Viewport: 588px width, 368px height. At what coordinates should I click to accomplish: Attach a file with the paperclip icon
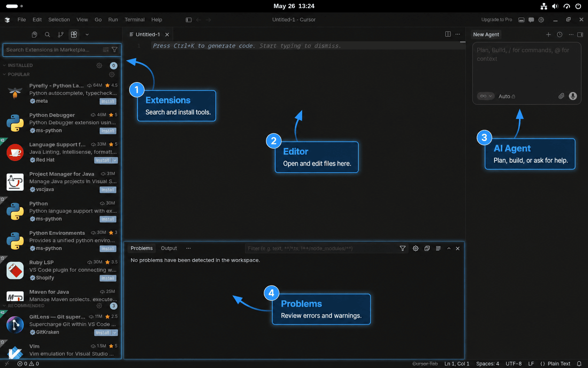click(561, 96)
